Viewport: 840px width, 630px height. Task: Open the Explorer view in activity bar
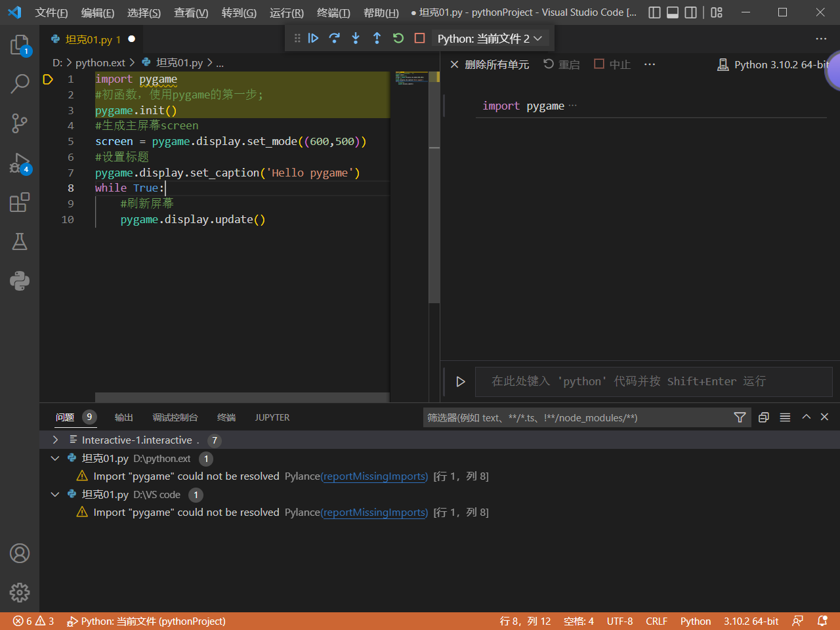coord(20,45)
